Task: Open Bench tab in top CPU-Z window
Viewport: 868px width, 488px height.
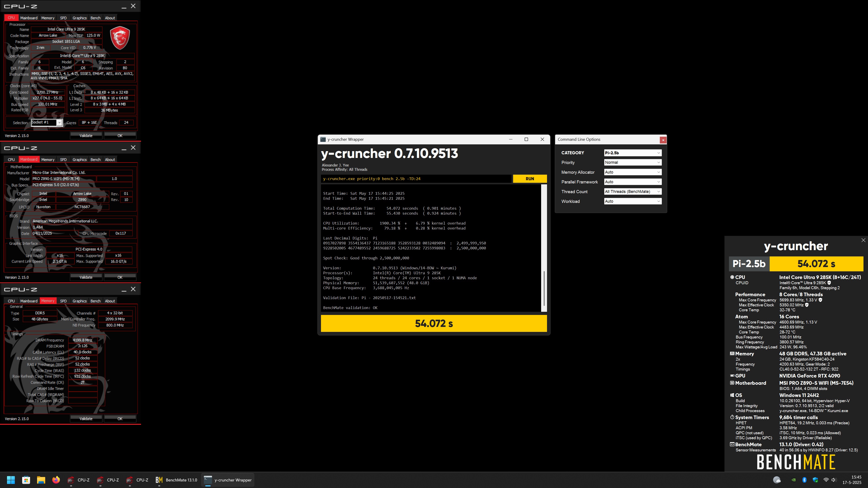Action: [95, 18]
